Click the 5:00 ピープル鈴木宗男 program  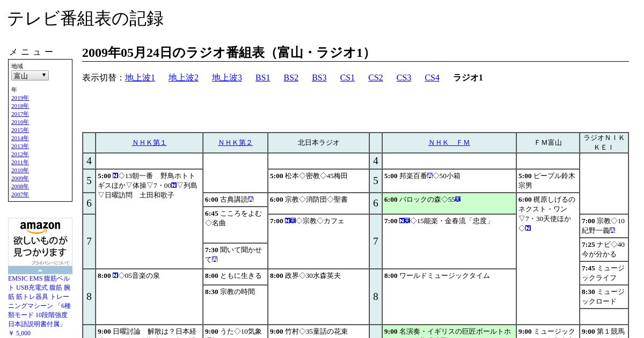coord(548,181)
